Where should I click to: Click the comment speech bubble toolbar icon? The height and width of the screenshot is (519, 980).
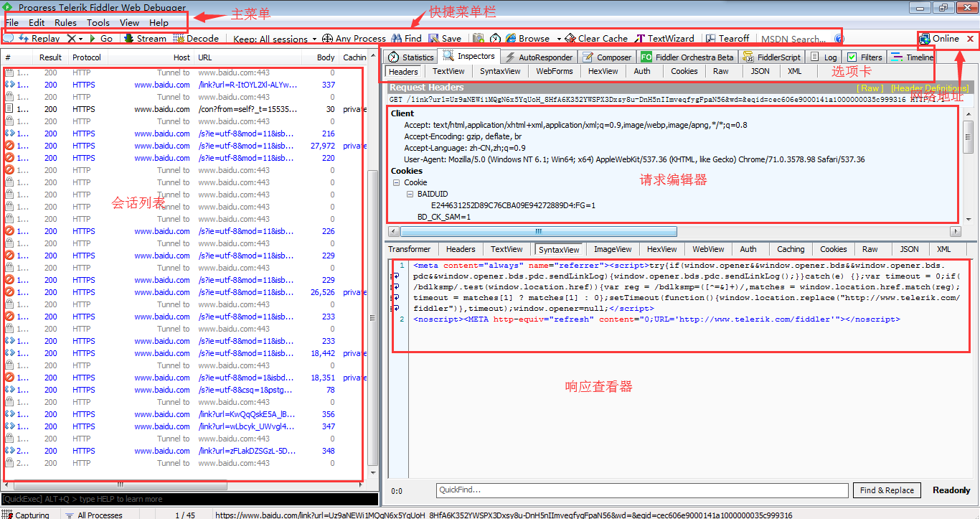click(x=8, y=39)
